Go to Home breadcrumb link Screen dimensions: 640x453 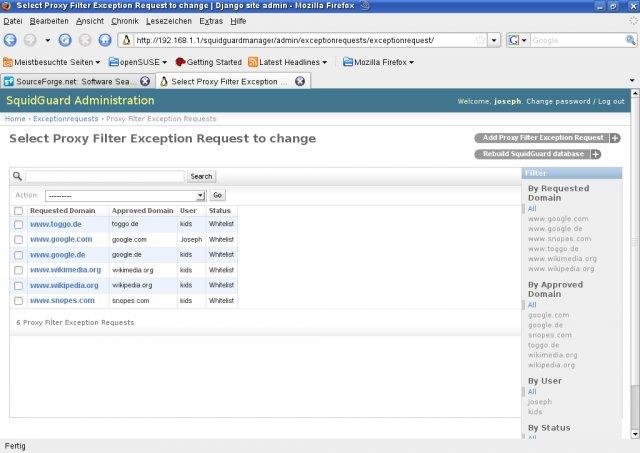(15, 119)
